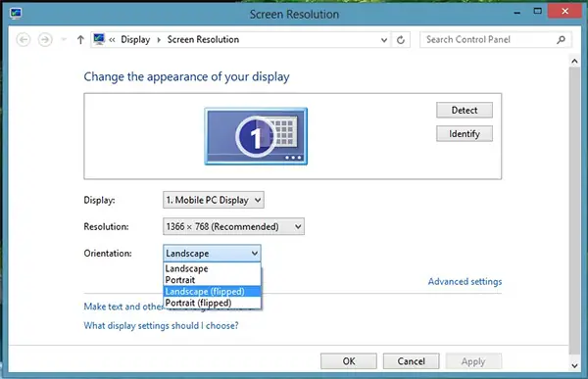This screenshot has width=588, height=379.
Task: Refresh the Screen Resolution page
Action: click(401, 40)
